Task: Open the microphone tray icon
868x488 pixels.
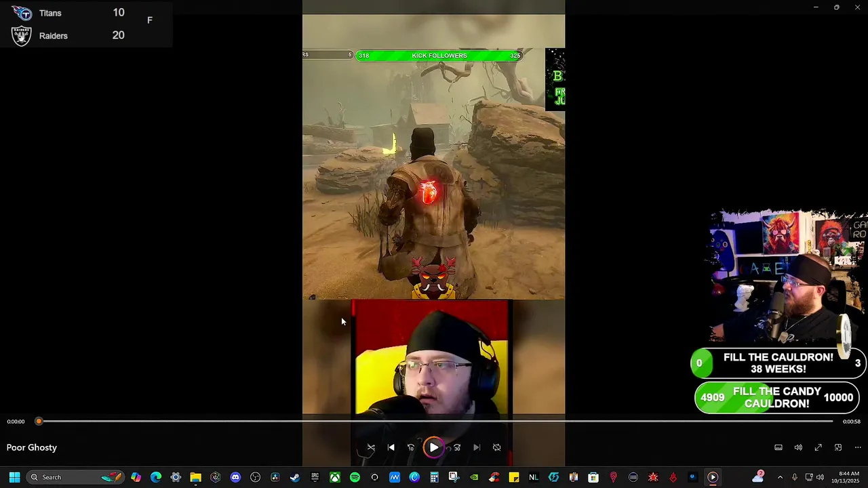Action: point(795,477)
